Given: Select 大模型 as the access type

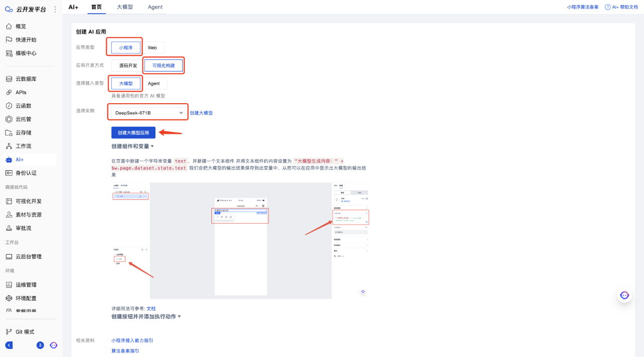Looking at the screenshot, I should tap(126, 84).
